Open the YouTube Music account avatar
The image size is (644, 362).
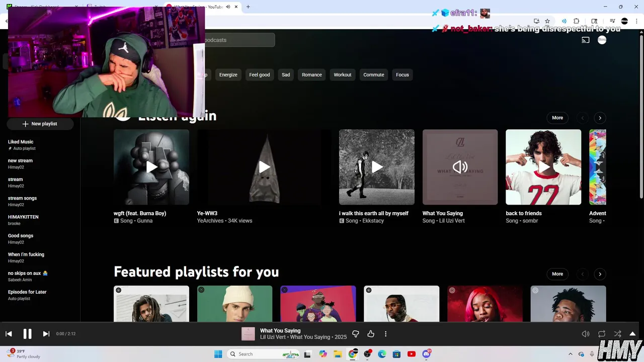point(602,40)
